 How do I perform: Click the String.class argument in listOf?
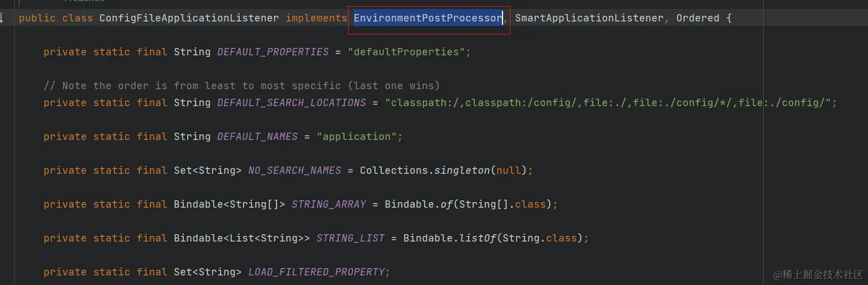pyautogui.click(x=540, y=238)
